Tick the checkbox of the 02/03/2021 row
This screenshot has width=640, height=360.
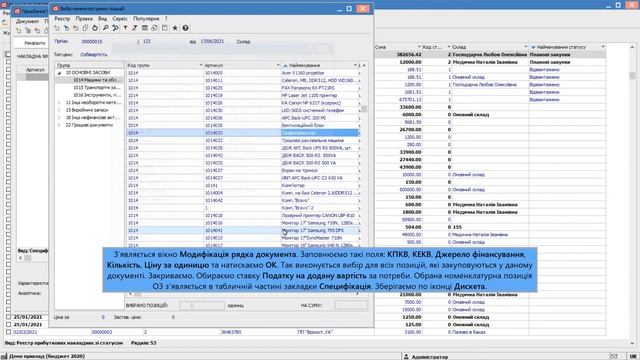(8, 332)
